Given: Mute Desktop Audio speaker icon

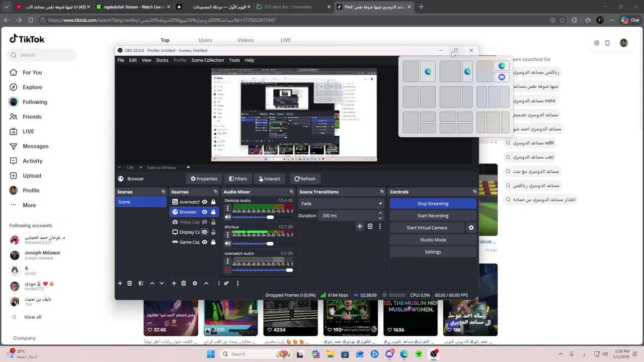Looking at the screenshot, I should coord(227,217).
